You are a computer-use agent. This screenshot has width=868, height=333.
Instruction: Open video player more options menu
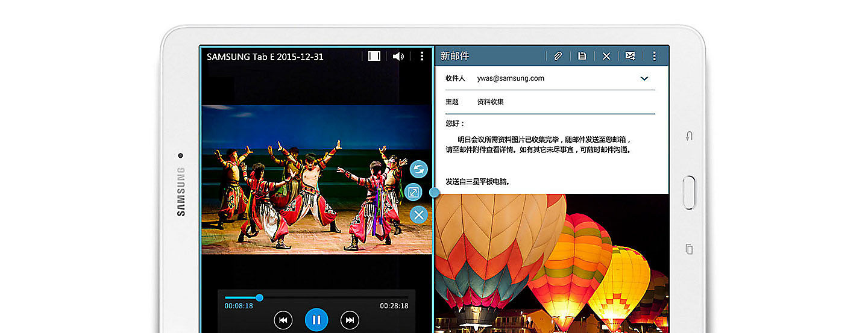421,56
